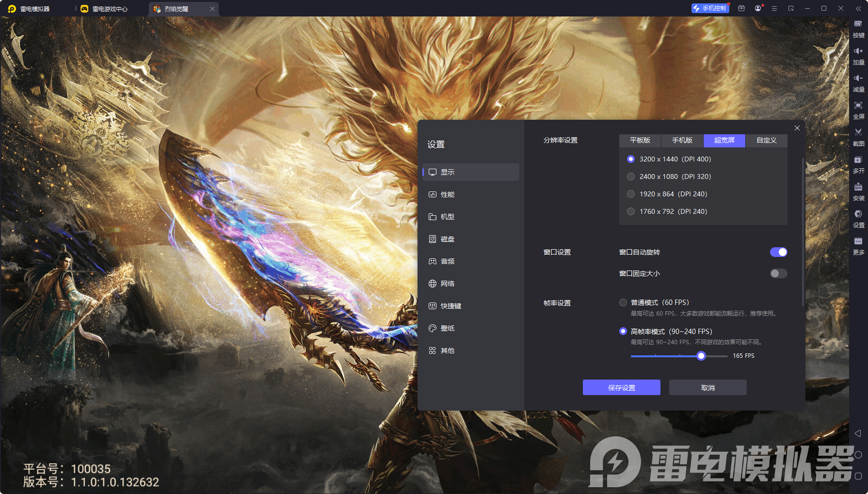
Task: Select the 自定义 resolution tab
Action: pyautogui.click(x=767, y=140)
